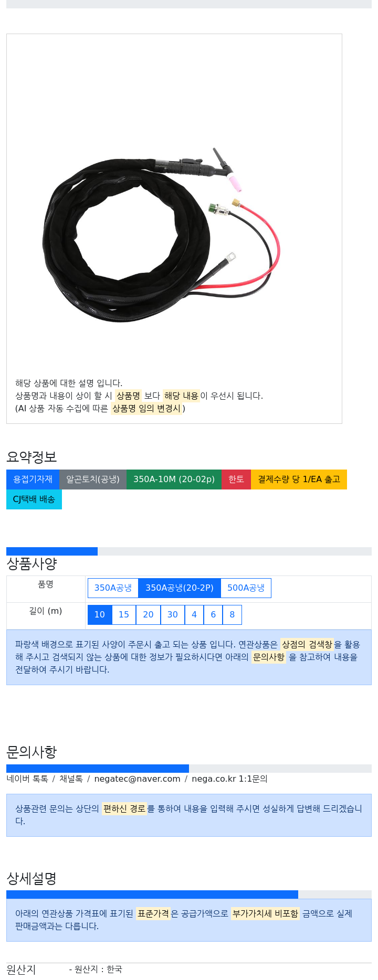Click the 결제수량 당 1/EA 출고 yellow tag
Screen dimensions: 378x980
tap(299, 480)
